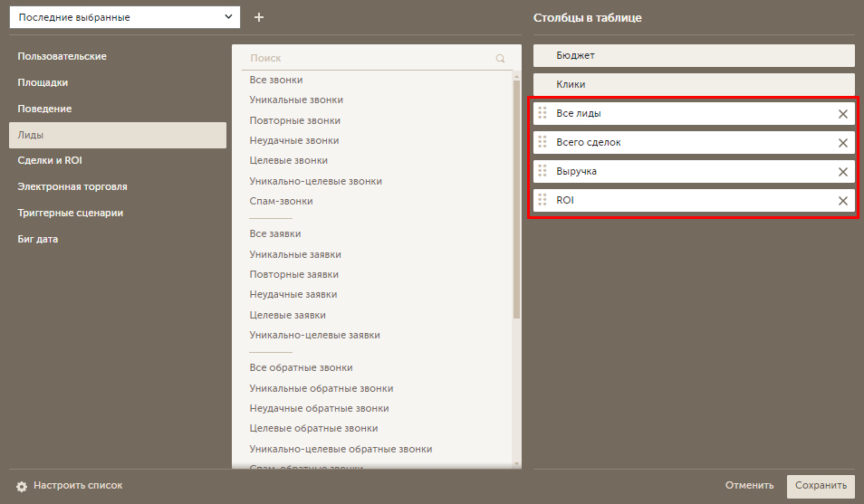Click into the 'Поиск' search field

pos(367,58)
